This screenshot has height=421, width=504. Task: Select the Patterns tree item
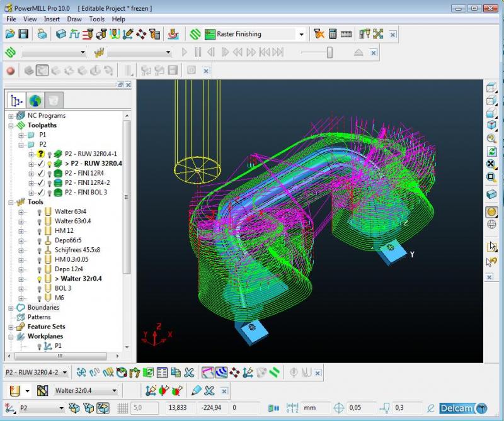tap(39, 317)
